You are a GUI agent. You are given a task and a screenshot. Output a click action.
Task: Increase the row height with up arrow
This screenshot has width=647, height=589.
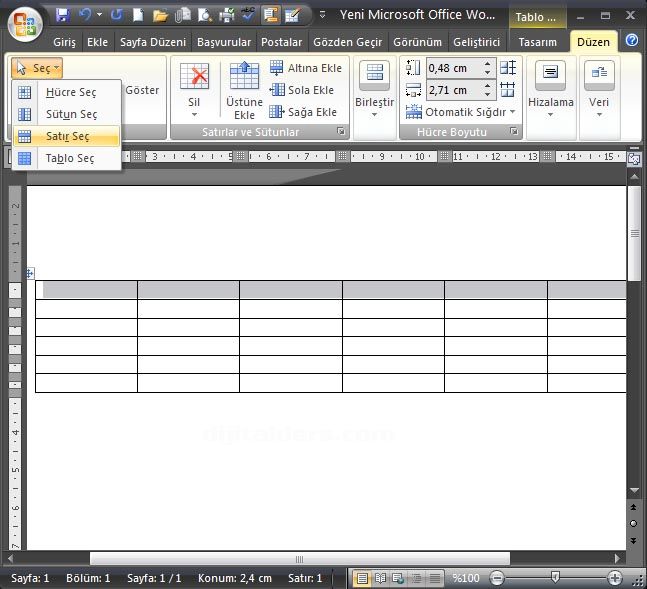pos(488,64)
